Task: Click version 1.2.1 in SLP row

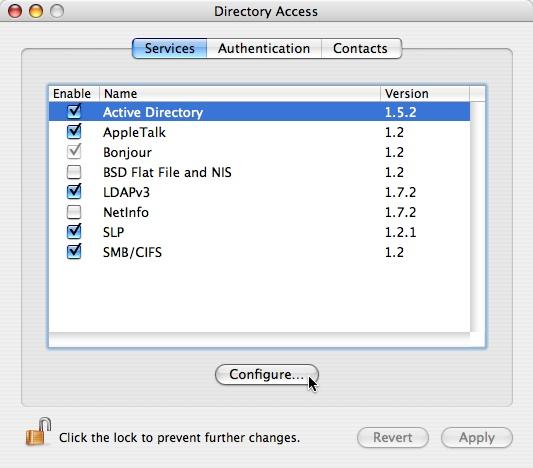Action: click(x=400, y=232)
